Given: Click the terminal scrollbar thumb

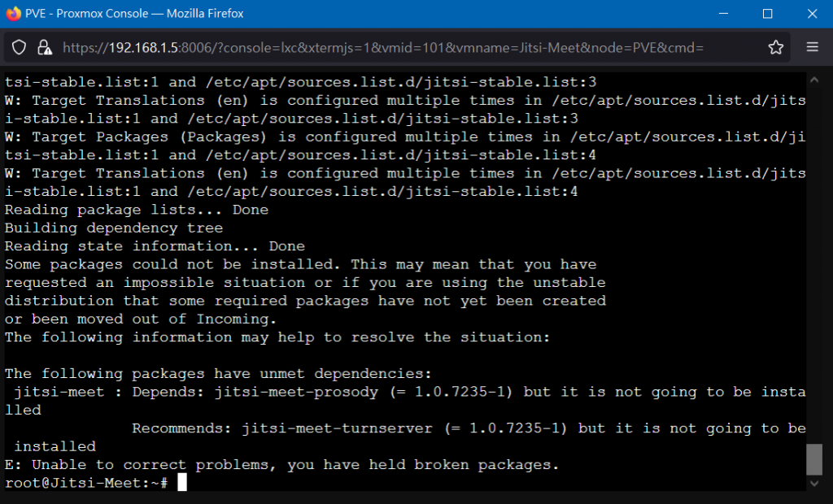Looking at the screenshot, I should (x=814, y=459).
